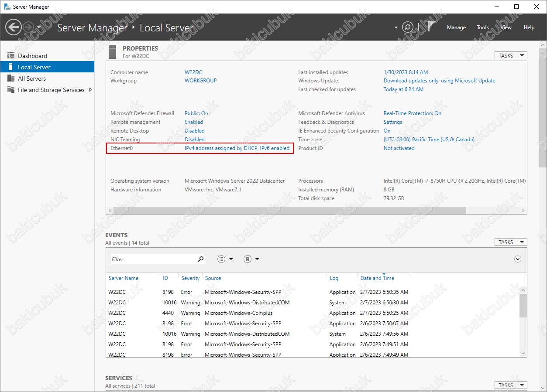The width and height of the screenshot is (547, 392).
Task: Click the properties horizontal scrollbar
Action: click(x=289, y=211)
